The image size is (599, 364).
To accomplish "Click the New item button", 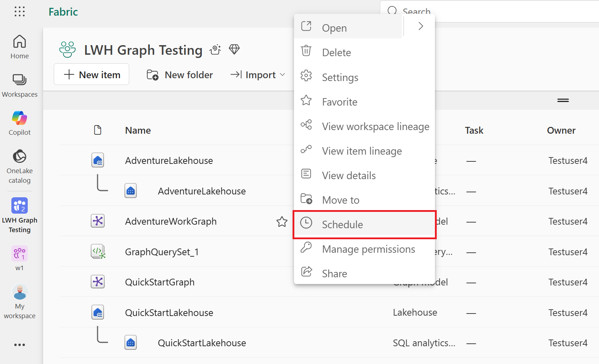I will [91, 75].
